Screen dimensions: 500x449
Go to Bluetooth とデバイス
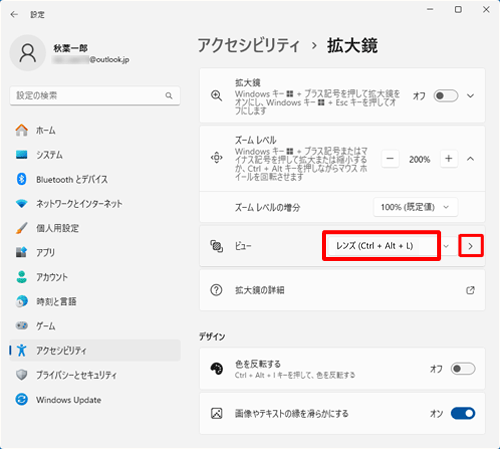[95, 179]
